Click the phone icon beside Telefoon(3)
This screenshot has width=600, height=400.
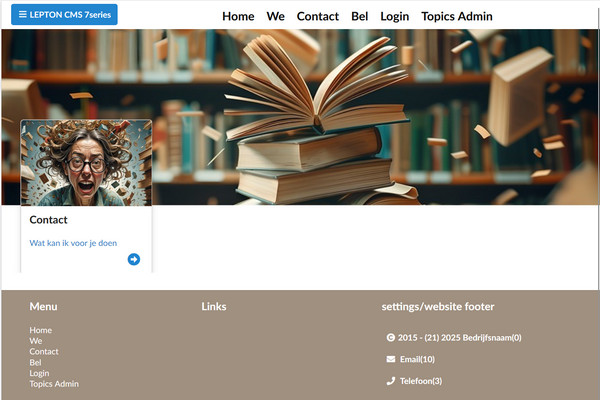pyautogui.click(x=391, y=381)
